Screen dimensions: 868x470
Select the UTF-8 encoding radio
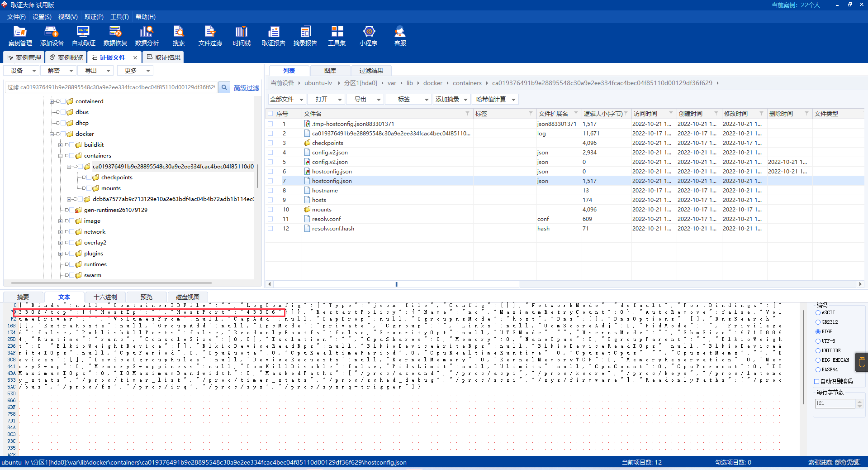(x=818, y=341)
